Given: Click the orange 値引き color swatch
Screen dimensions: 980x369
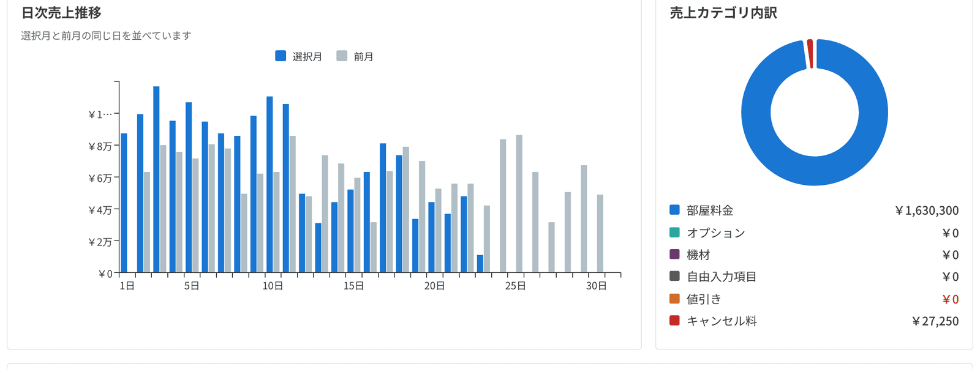Looking at the screenshot, I should pos(675,299).
